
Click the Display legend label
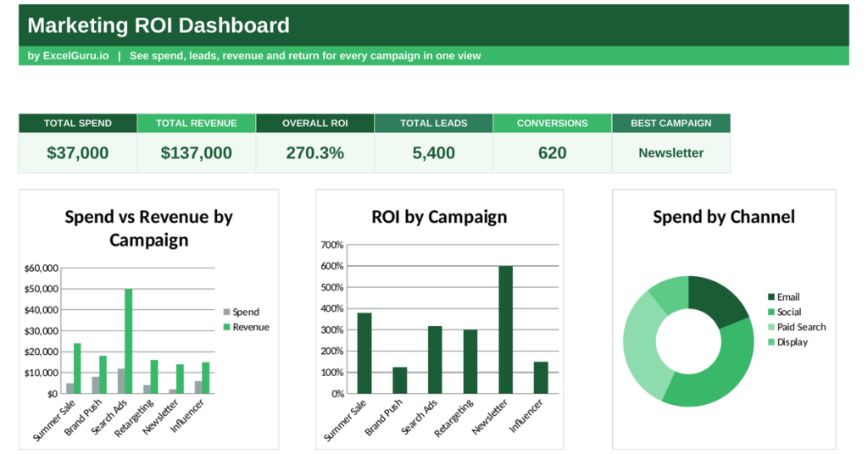coord(793,341)
